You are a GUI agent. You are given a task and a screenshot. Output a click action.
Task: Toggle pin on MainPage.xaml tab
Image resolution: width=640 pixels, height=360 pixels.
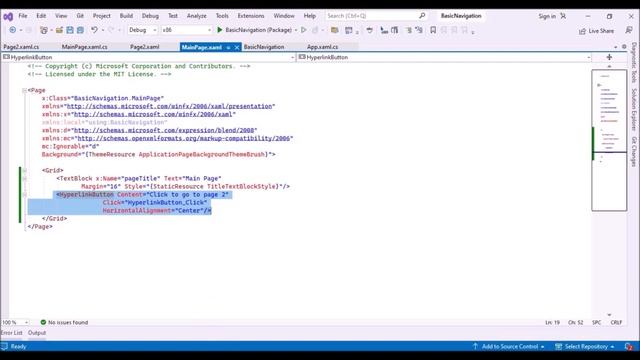[228, 47]
